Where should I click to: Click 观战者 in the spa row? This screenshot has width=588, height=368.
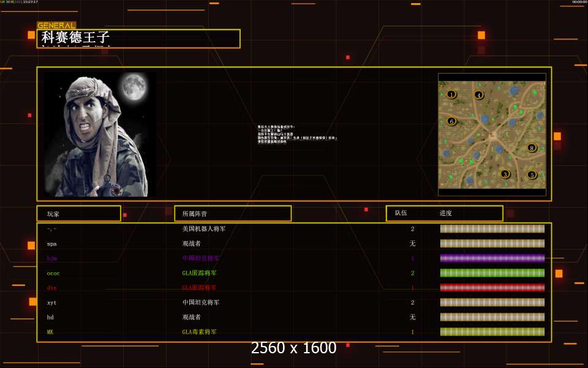(x=192, y=243)
